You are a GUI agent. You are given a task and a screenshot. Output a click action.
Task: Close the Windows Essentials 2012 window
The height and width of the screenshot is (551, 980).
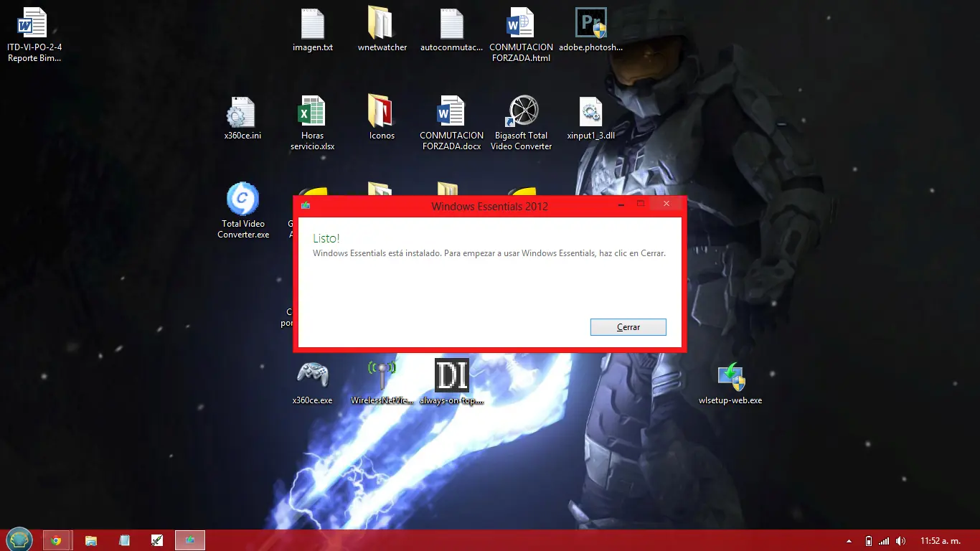click(x=666, y=204)
